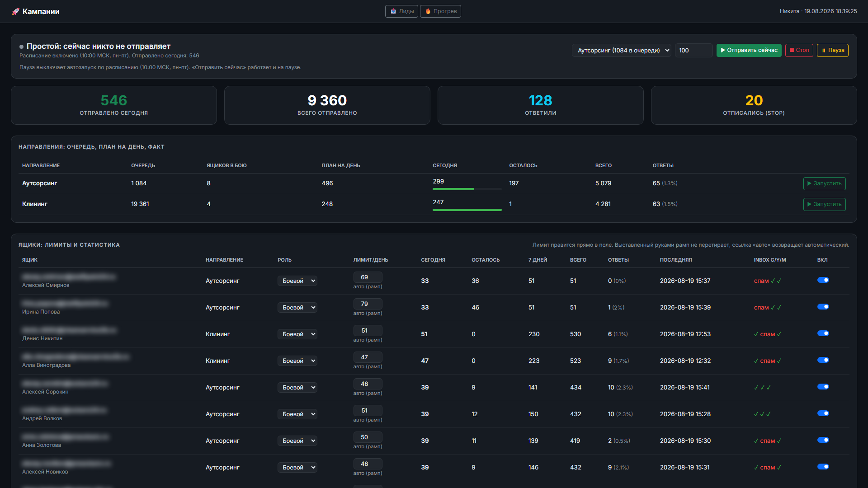Launch the Клининг direction with Запустить
Screen dimensions: 868x488
tap(824, 204)
